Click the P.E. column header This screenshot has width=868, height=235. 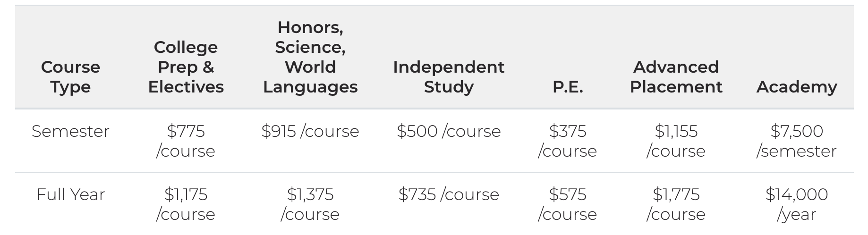coord(568,87)
